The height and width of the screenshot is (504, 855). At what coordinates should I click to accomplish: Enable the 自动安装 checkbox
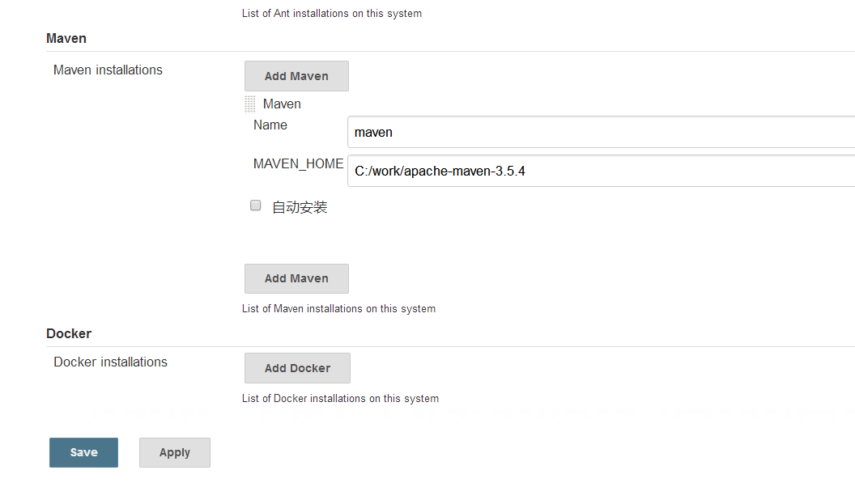(x=256, y=205)
